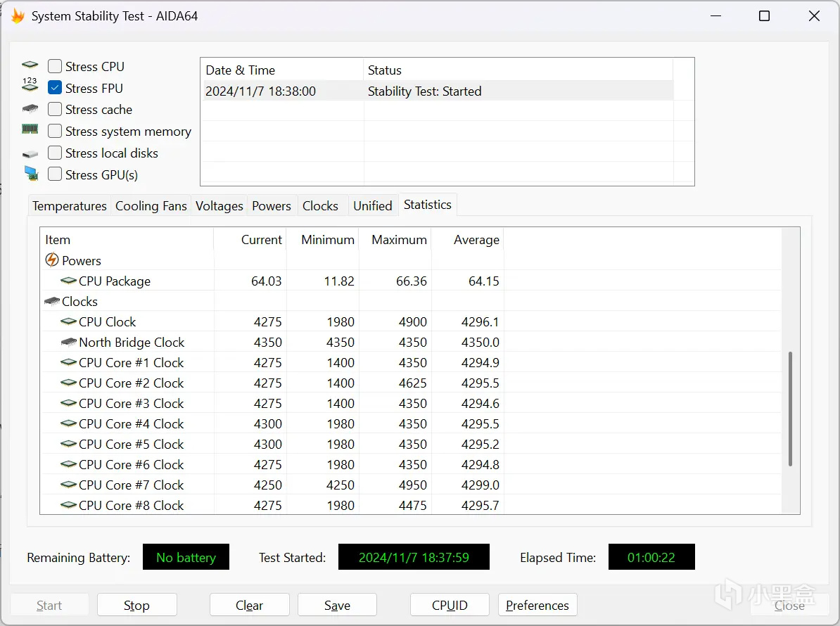Click the Save button
This screenshot has height=626, width=840.
click(337, 605)
